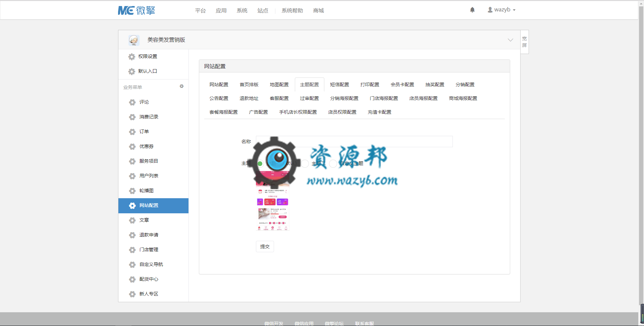This screenshot has height=326, width=644.
Task: Switch to the 分销配置 tab
Action: (x=465, y=85)
